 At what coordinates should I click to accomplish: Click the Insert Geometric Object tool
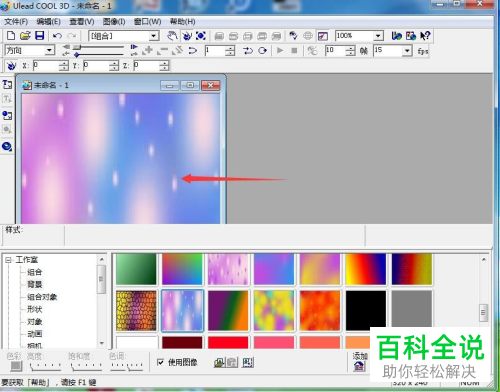pyautogui.click(x=7, y=146)
